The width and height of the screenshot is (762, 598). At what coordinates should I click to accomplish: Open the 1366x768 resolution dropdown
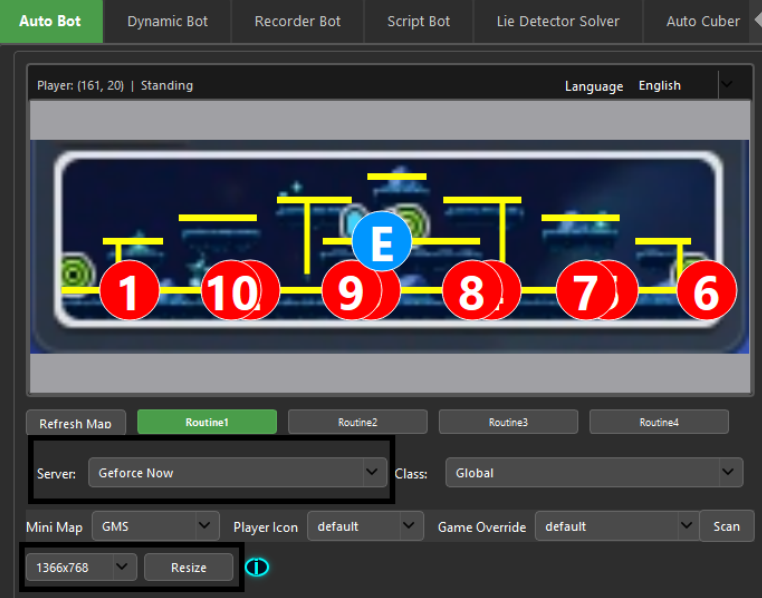click(x=81, y=568)
